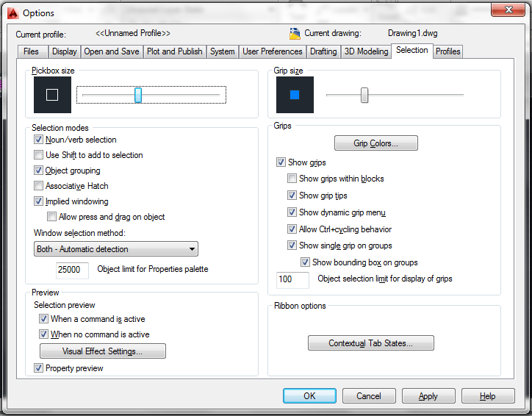Open Visual Effect Settings
Viewport: 532px width, 416px height.
pos(103,351)
